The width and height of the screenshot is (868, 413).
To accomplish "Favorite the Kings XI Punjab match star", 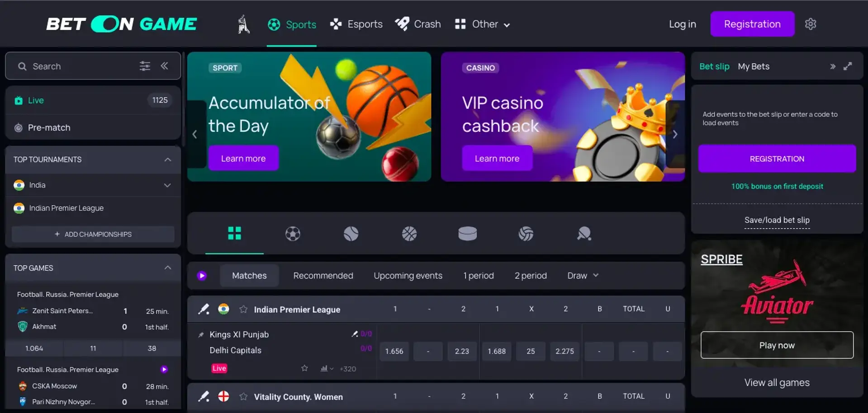I will pyautogui.click(x=304, y=368).
